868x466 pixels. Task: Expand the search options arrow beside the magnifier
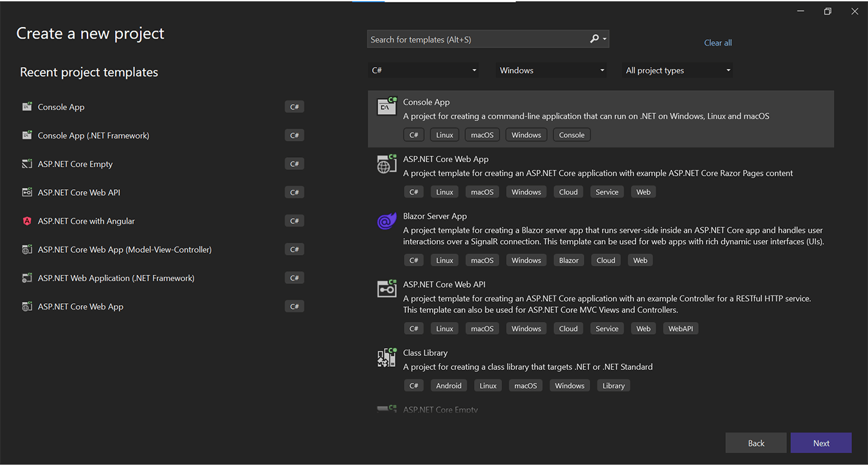(604, 39)
